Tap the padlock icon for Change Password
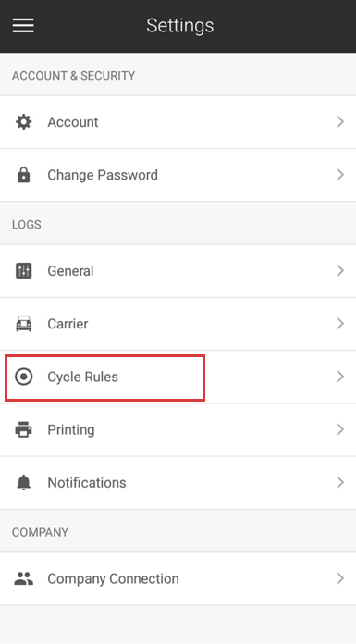The image size is (356, 644). (23, 175)
